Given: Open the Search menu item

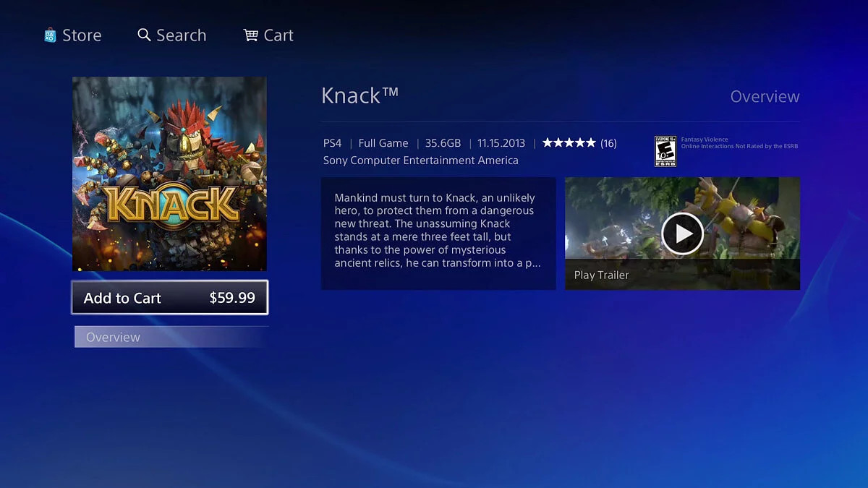Looking at the screenshot, I should 181,35.
